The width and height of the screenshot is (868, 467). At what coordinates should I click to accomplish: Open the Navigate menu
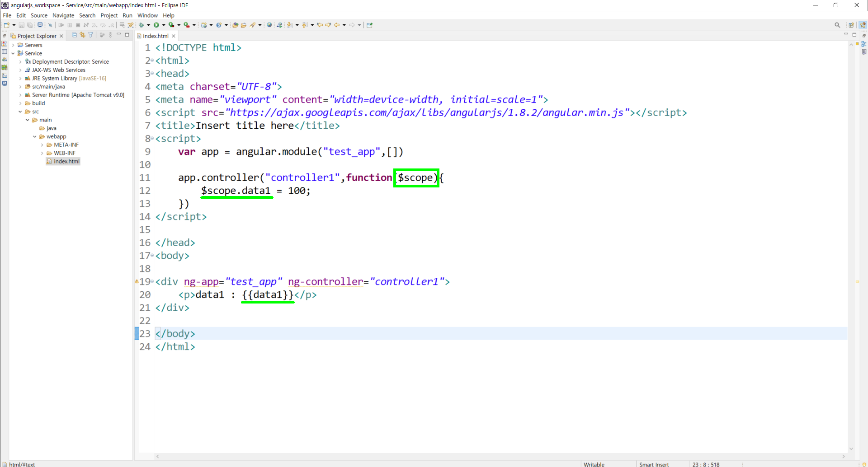[x=63, y=15]
